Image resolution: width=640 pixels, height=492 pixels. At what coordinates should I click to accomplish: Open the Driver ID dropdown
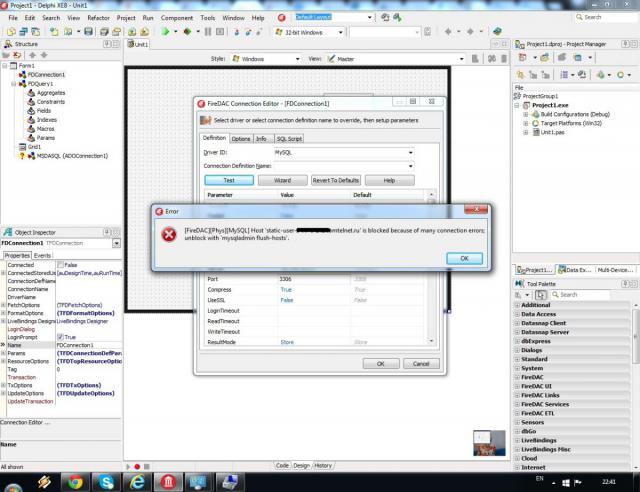pyautogui.click(x=410, y=152)
